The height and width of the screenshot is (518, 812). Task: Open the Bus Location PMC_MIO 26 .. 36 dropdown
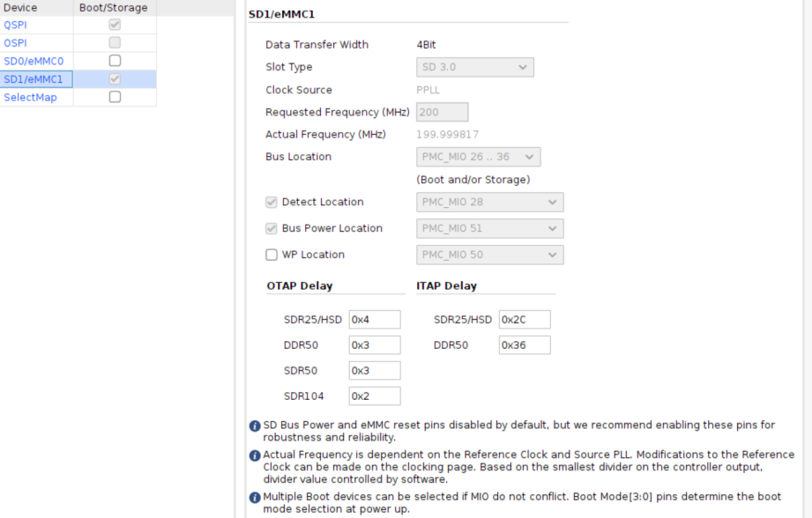(479, 157)
